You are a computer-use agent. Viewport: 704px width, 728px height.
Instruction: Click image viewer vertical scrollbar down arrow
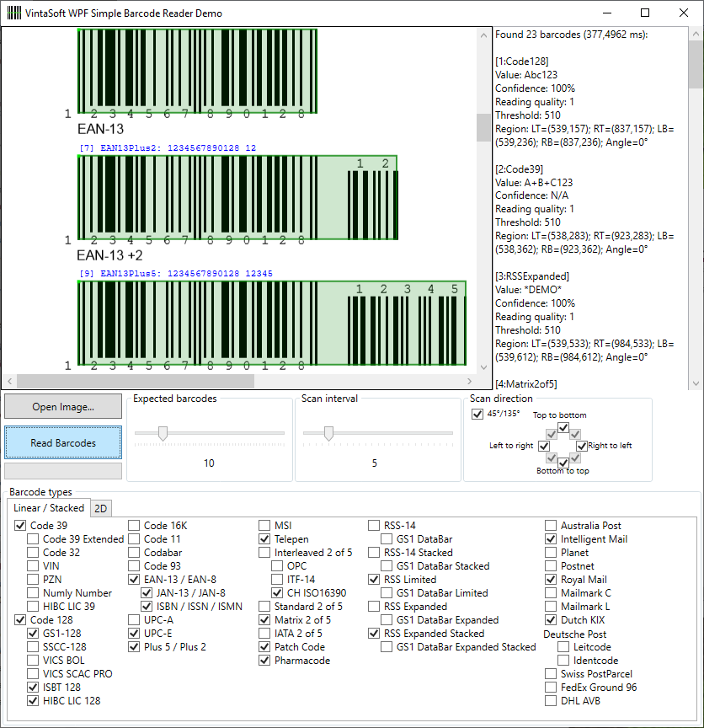(483, 367)
